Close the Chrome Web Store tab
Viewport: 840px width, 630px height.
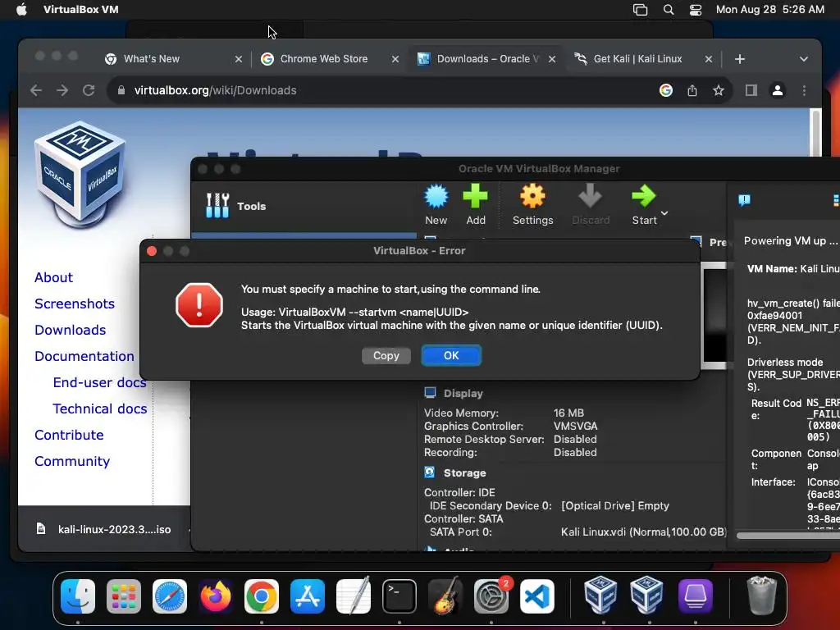coord(395,59)
